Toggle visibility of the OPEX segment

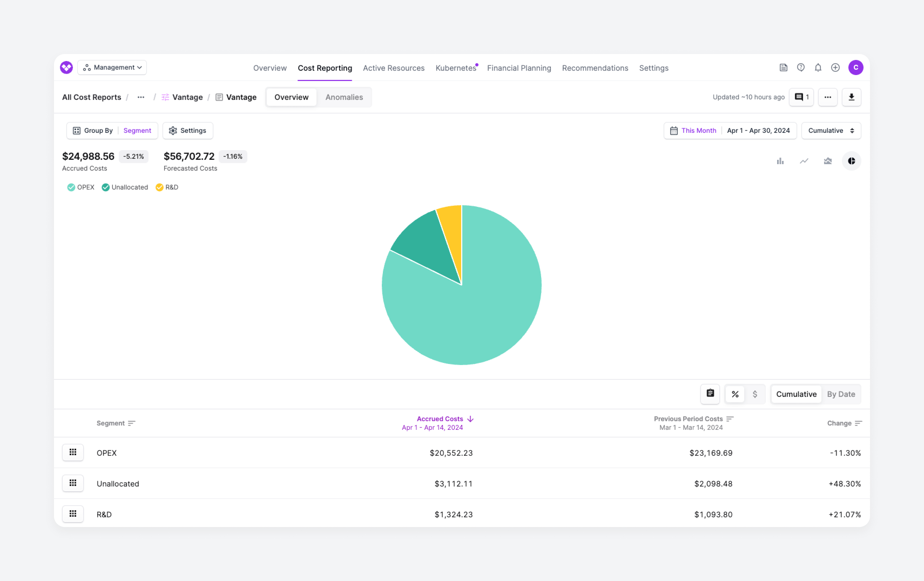(x=80, y=187)
